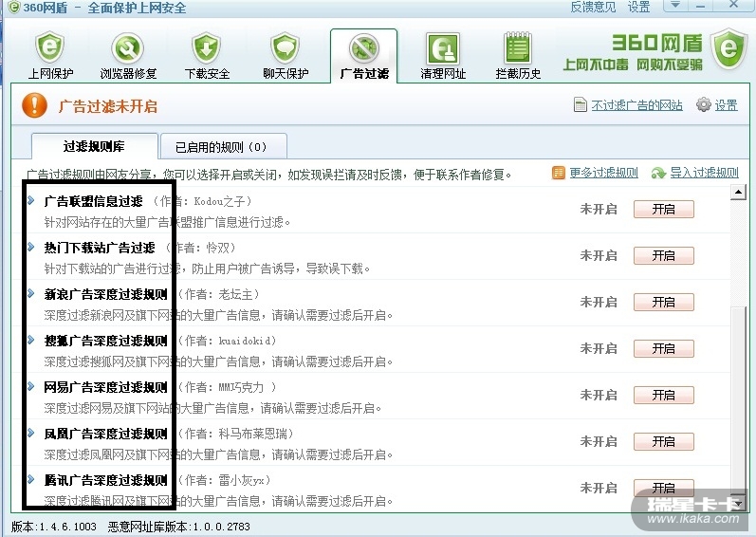Open the 拦截历史 notepad icon
The height and width of the screenshot is (537, 756).
point(517,48)
